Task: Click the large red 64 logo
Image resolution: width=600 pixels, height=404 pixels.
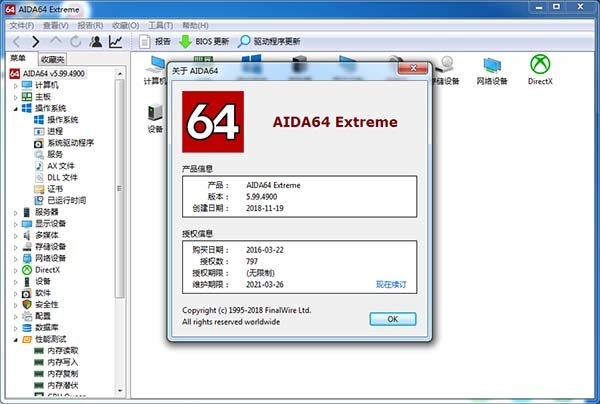Action: (213, 122)
